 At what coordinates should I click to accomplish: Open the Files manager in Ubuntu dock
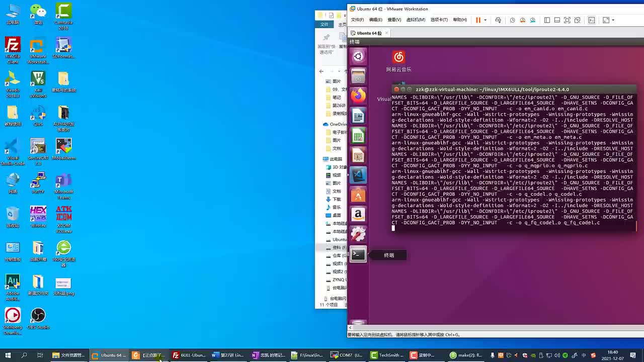(358, 76)
